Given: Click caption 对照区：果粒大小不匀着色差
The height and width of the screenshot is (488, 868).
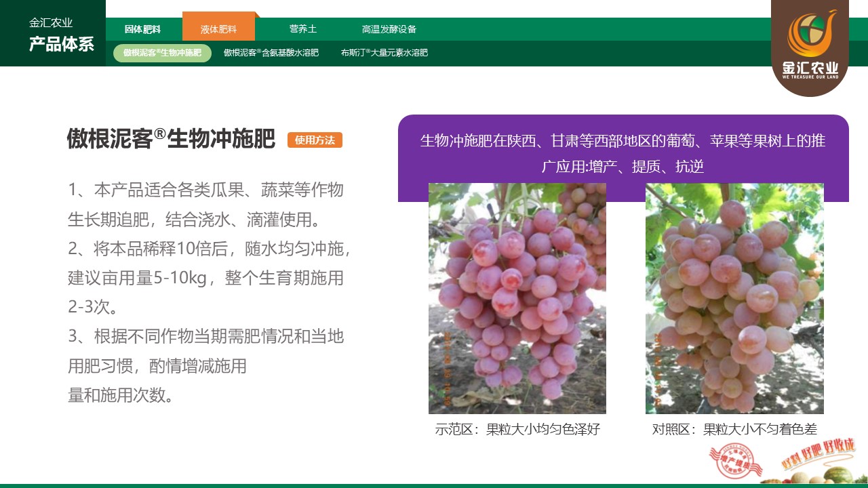Looking at the screenshot, I should 734,429.
